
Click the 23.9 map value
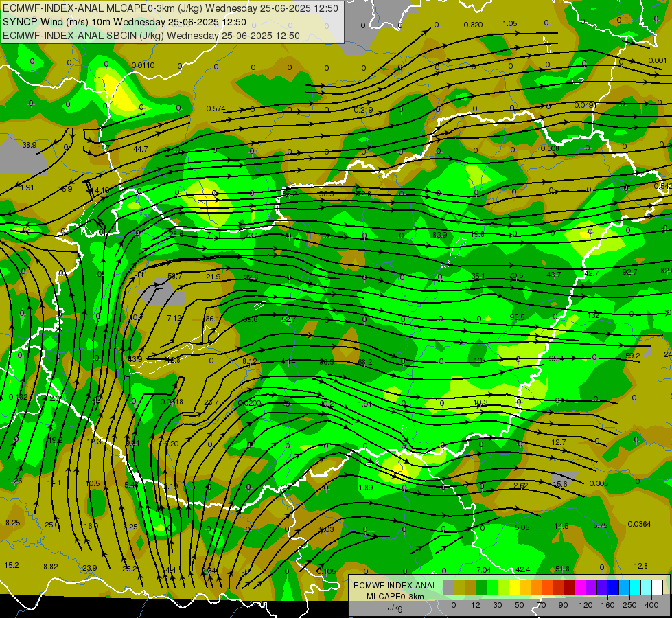pyautogui.click(x=89, y=568)
